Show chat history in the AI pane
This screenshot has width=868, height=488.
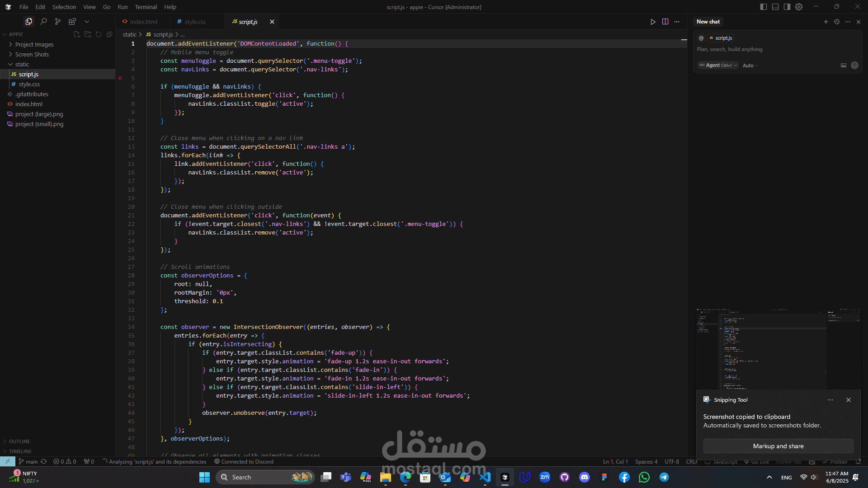coord(837,22)
